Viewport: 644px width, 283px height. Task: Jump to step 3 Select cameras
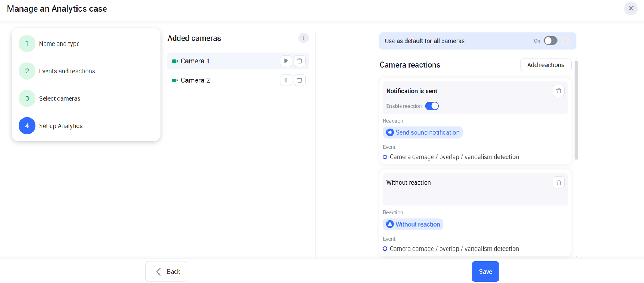pos(27,98)
